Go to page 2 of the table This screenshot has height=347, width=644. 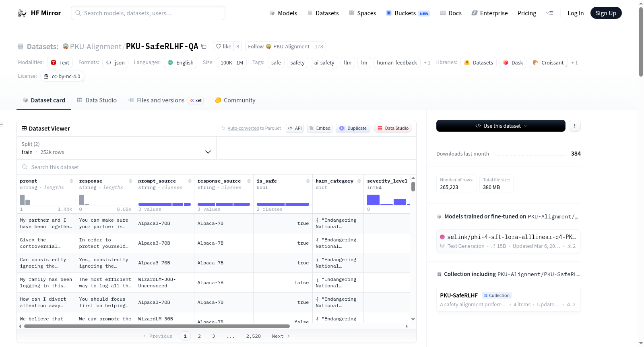click(x=199, y=336)
